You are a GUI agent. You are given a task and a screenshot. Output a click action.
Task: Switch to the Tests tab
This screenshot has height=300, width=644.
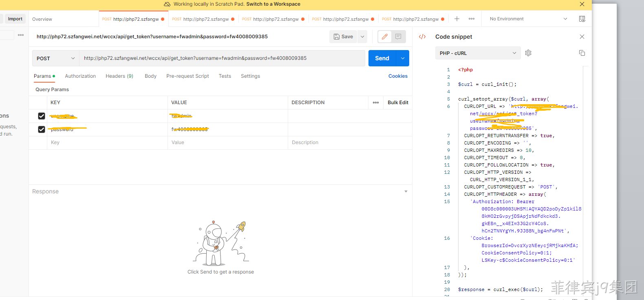click(x=225, y=76)
